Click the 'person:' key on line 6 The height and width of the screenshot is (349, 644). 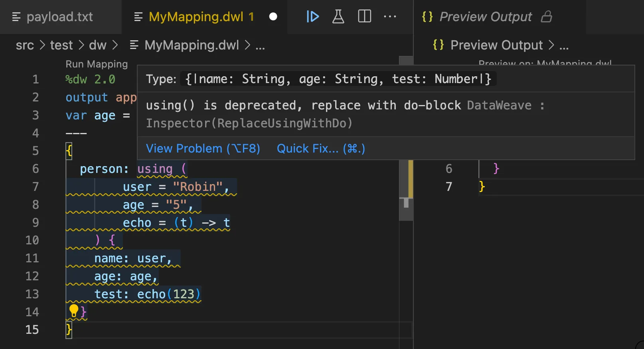(x=104, y=169)
